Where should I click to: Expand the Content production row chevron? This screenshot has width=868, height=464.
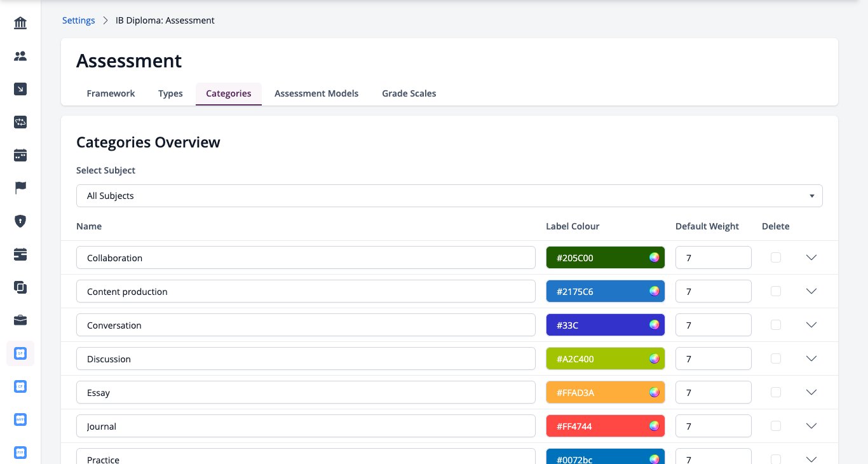click(x=811, y=291)
